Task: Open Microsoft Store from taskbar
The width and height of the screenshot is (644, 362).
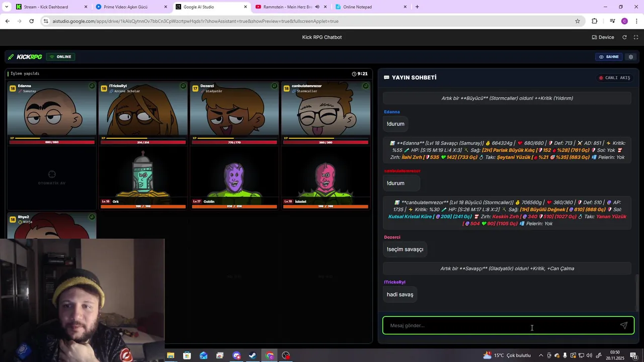Action: 187,355
